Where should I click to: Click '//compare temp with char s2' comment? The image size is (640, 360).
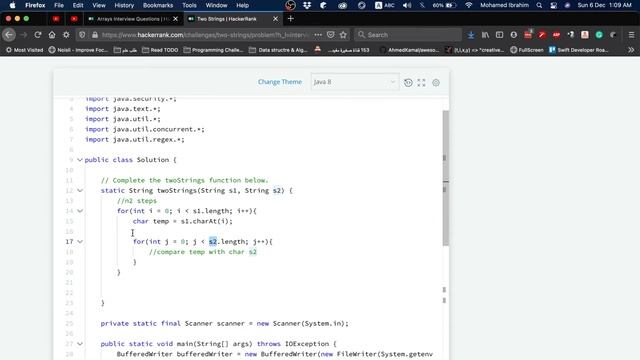203,252
